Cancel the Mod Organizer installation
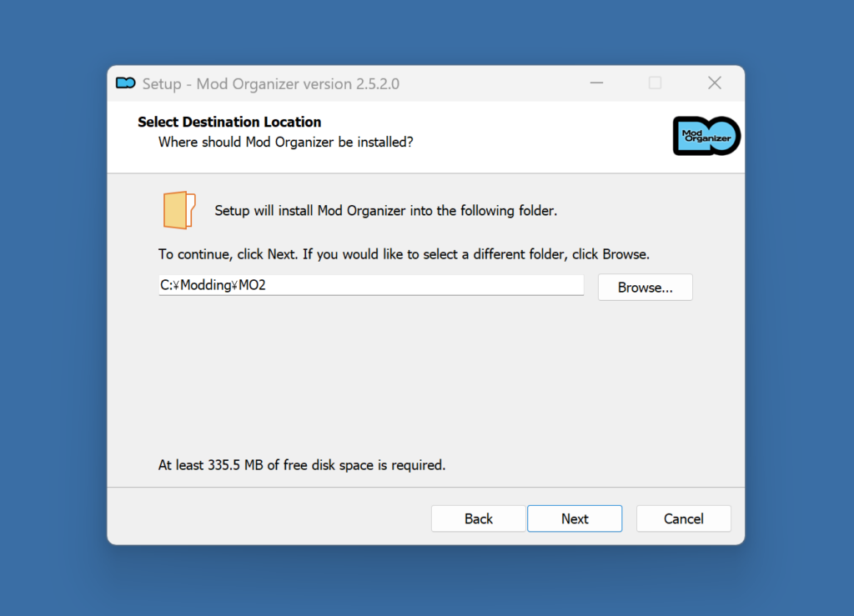 [x=683, y=518]
